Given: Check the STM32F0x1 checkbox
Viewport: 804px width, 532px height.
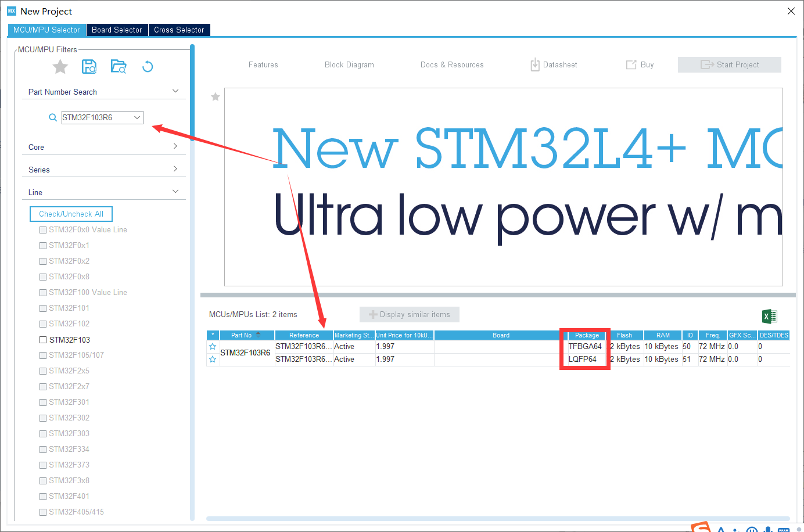Looking at the screenshot, I should point(43,246).
